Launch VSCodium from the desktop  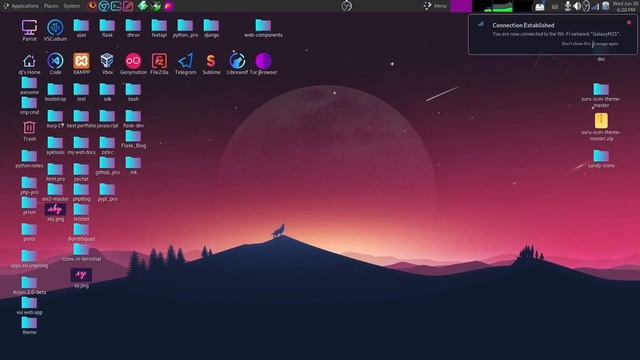click(55, 31)
